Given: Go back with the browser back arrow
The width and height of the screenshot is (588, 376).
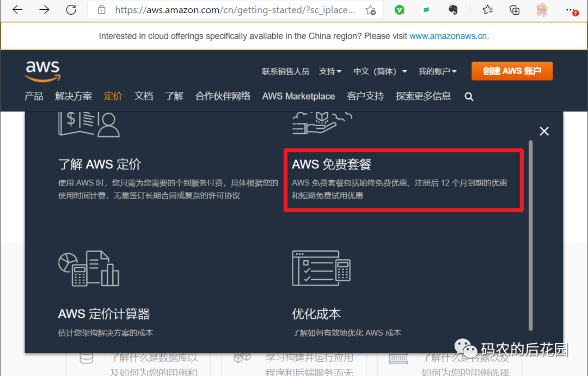Looking at the screenshot, I should pos(17,9).
